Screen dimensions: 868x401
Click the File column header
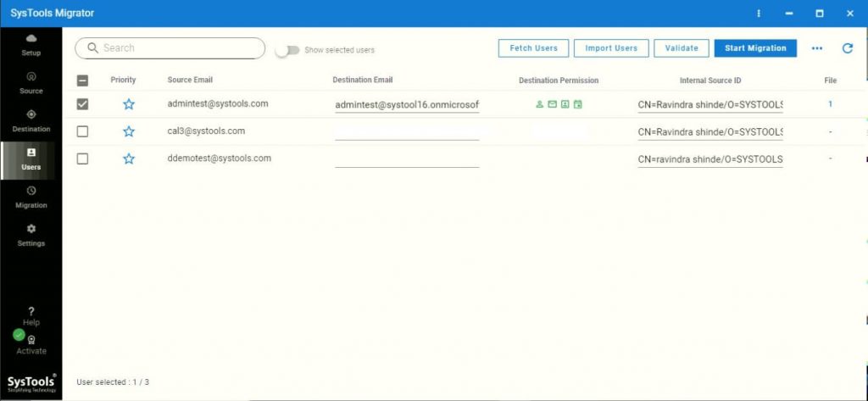click(830, 81)
